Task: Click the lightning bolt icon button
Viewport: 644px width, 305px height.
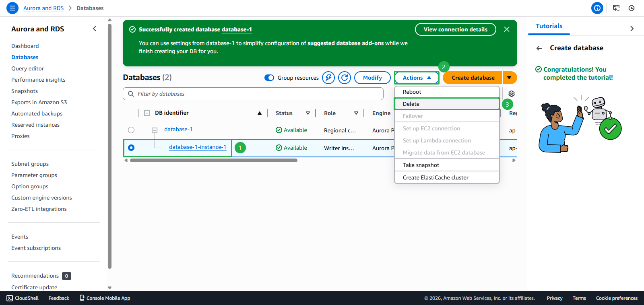Action: (328, 78)
